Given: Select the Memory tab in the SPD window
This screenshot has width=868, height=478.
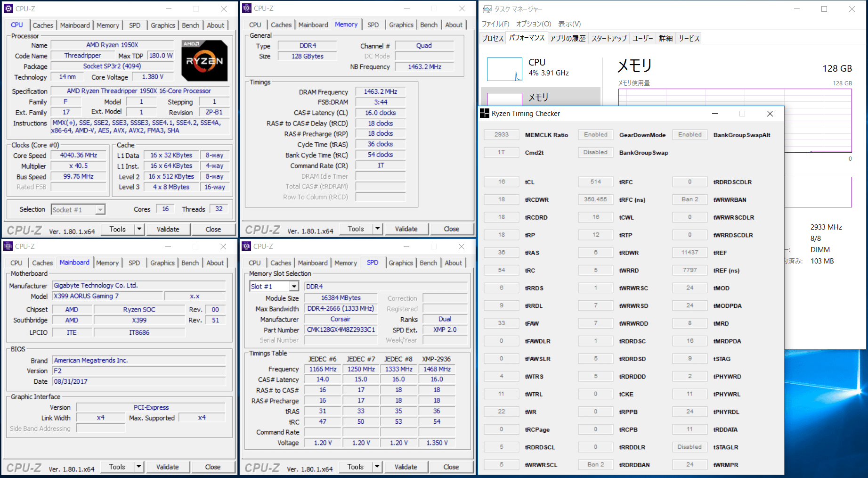Looking at the screenshot, I should click(346, 263).
